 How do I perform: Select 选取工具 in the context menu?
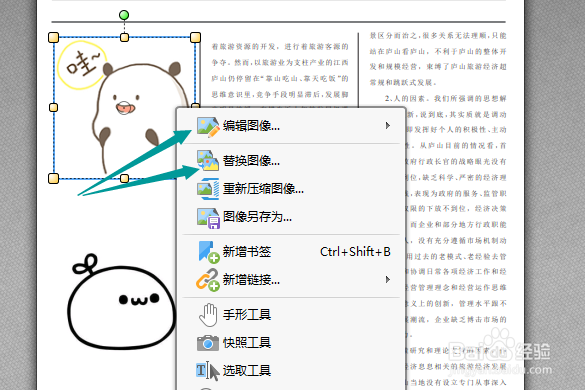pyautogui.click(x=291, y=371)
